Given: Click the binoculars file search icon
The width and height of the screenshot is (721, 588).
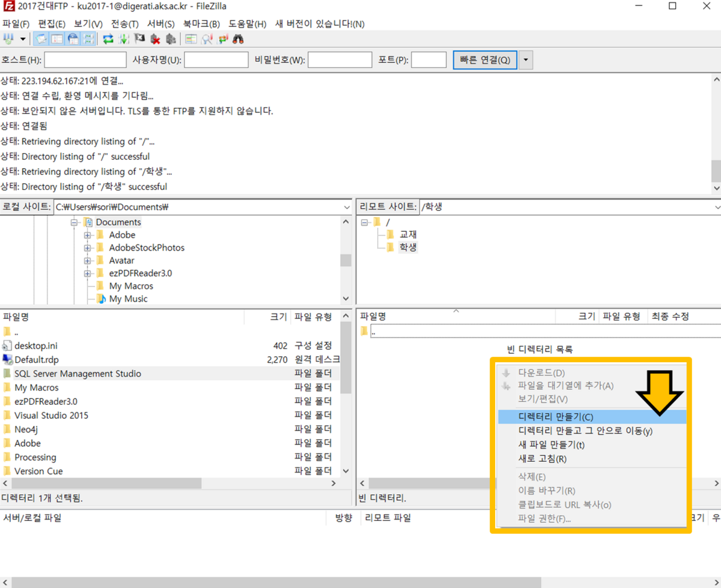Looking at the screenshot, I should tap(239, 39).
